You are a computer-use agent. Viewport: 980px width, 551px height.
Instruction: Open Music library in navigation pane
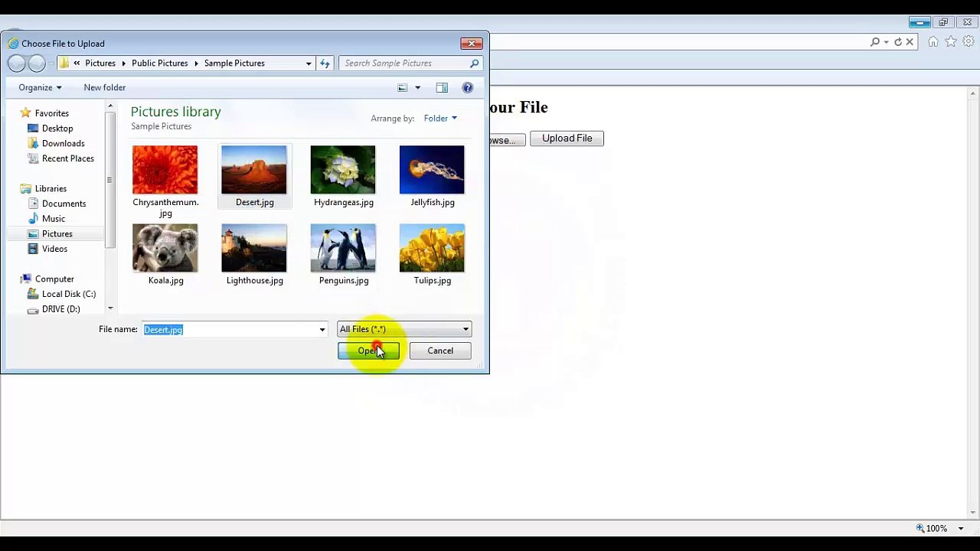53,219
